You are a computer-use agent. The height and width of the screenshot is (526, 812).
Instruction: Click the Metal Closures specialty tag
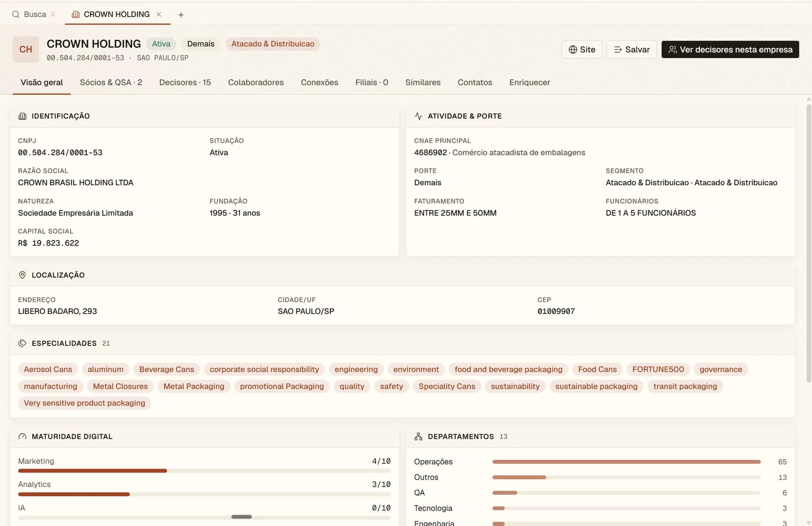click(120, 386)
